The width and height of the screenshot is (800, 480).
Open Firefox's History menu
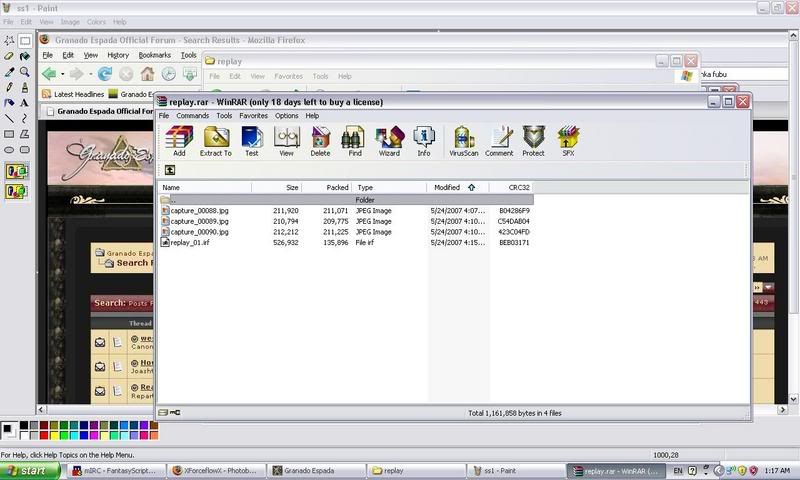point(118,55)
